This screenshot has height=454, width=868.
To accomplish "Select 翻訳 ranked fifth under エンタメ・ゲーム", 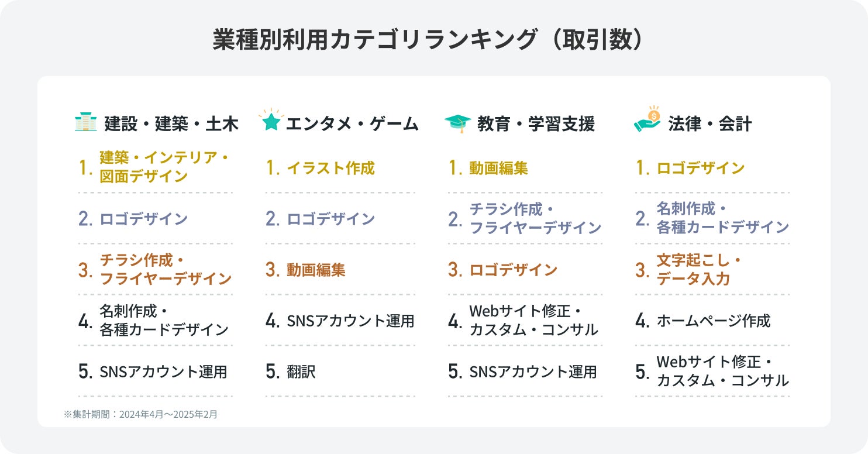I will point(301,372).
